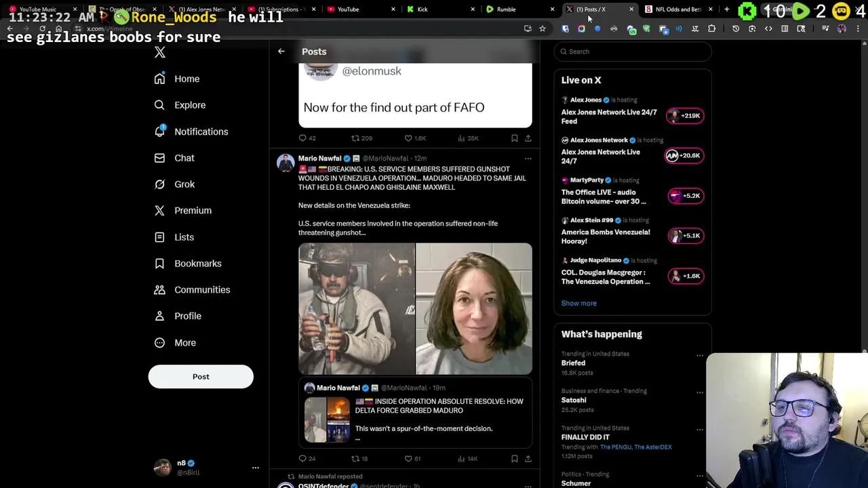
Task: Click Show more under Live on X
Action: (x=578, y=304)
